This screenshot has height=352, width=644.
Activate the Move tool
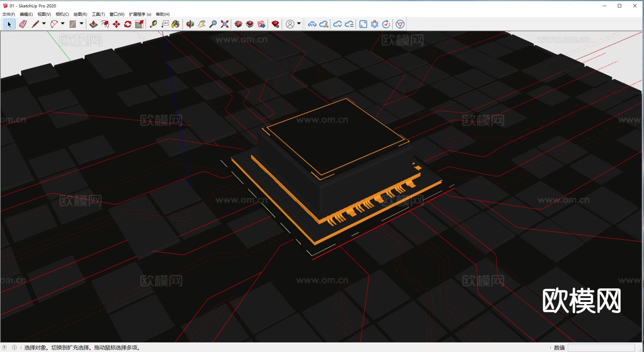click(x=116, y=24)
